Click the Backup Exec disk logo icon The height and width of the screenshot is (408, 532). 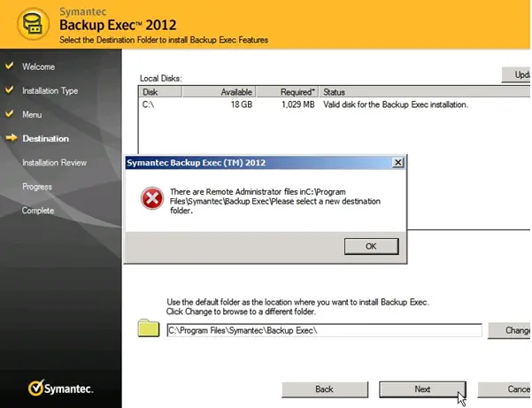[33, 24]
